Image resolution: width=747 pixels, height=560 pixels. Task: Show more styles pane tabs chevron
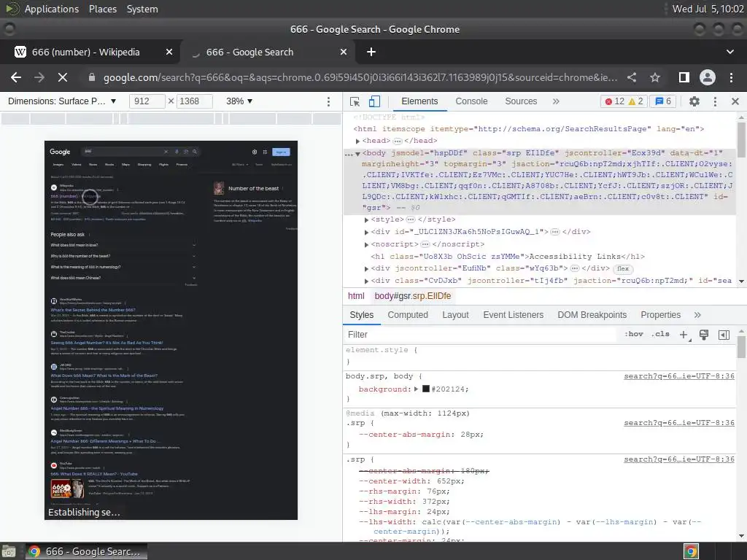click(697, 315)
